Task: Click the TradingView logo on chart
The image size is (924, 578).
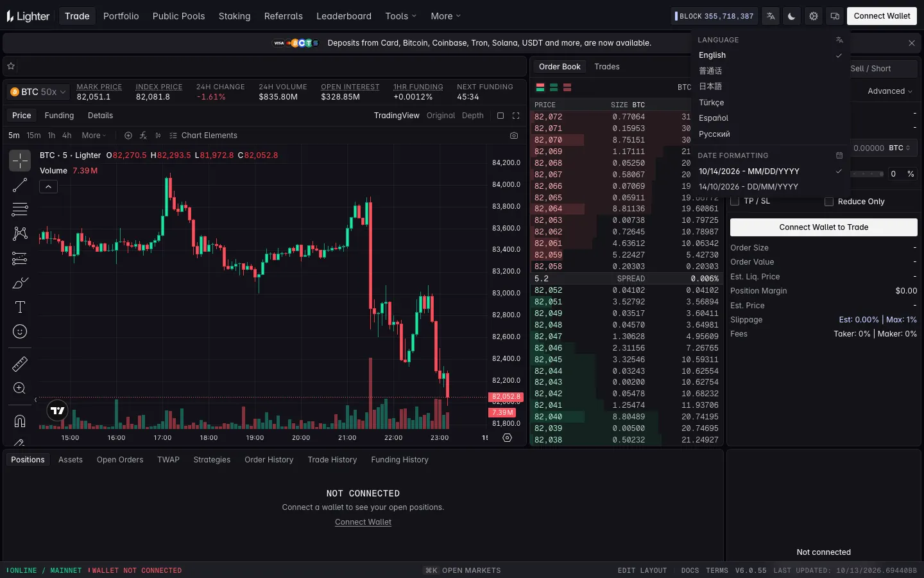Action: pos(58,410)
